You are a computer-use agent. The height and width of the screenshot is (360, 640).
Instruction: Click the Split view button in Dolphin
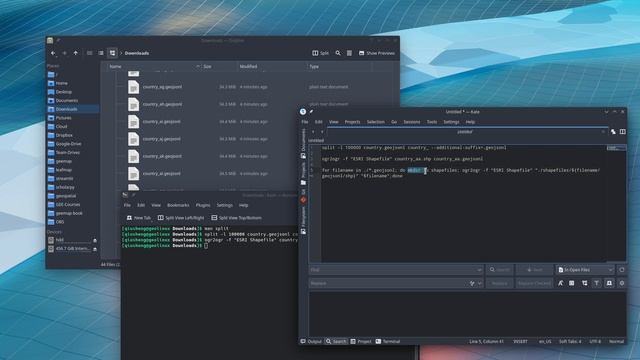tap(320, 53)
